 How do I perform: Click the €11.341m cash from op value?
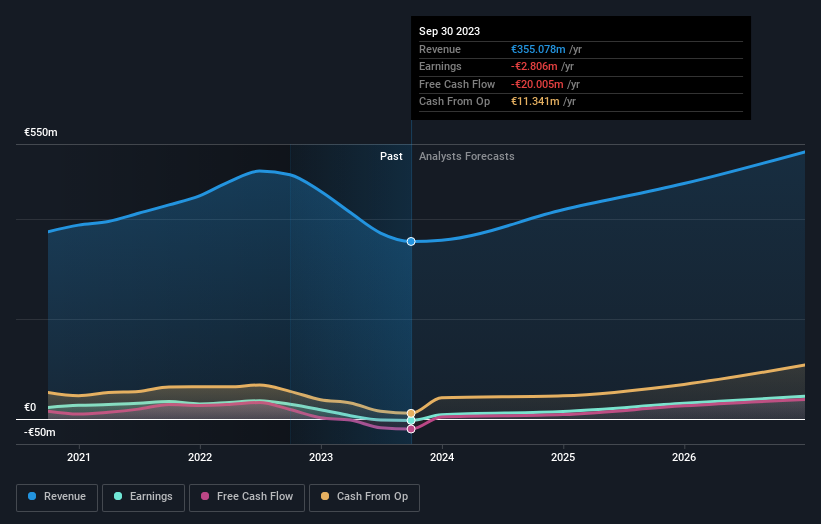[x=535, y=102]
